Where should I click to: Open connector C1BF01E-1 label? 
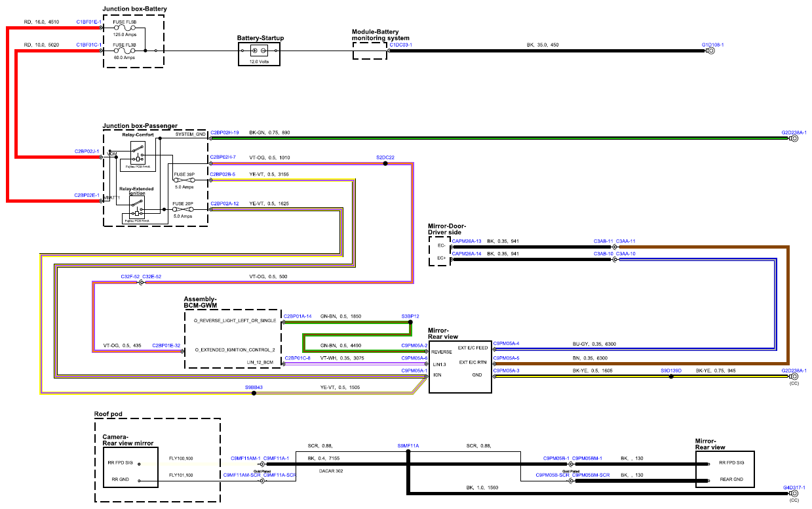click(x=88, y=22)
